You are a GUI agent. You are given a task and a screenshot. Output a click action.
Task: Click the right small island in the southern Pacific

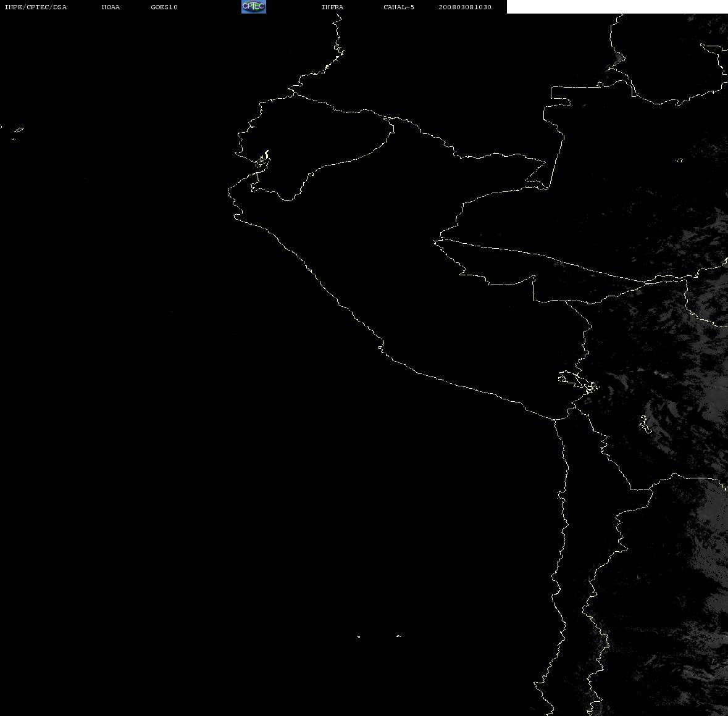point(398,636)
